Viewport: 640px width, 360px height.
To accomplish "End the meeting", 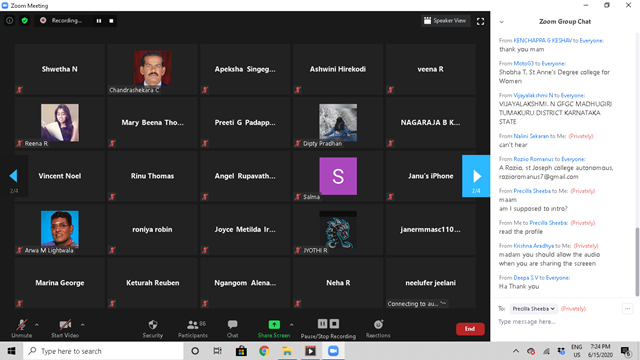I will tap(470, 329).
